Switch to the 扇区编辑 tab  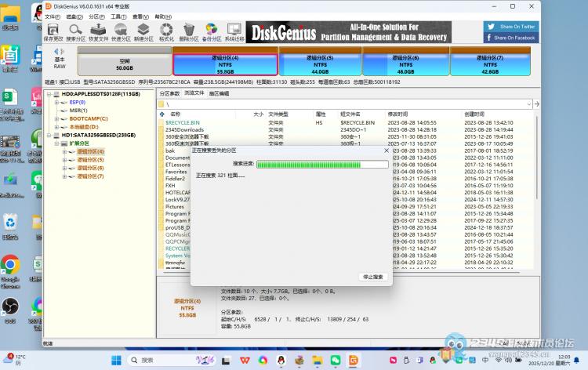[x=219, y=93]
